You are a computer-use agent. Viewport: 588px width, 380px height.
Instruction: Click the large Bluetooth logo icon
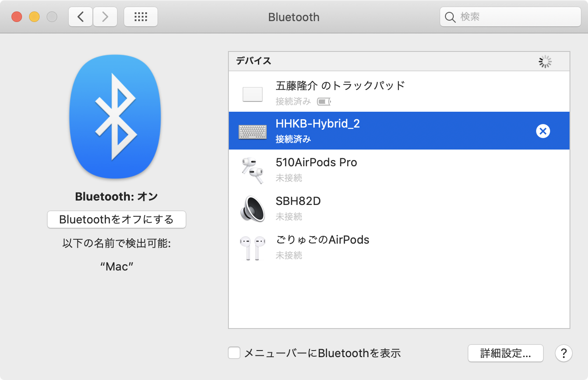(x=115, y=116)
